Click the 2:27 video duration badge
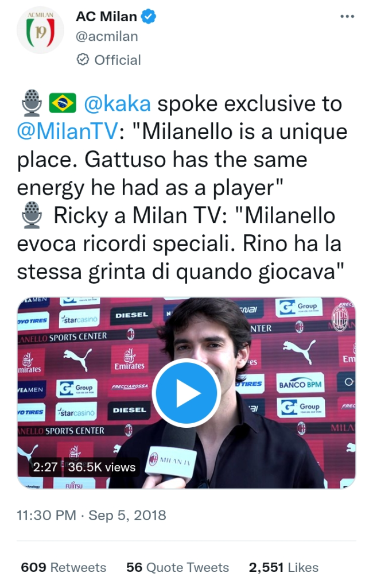 coord(45,467)
